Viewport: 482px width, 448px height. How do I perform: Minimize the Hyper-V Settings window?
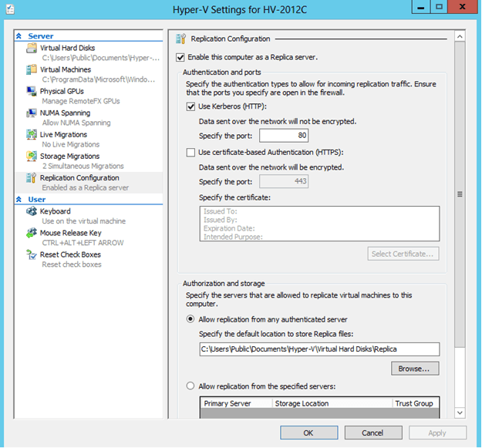point(421,7)
